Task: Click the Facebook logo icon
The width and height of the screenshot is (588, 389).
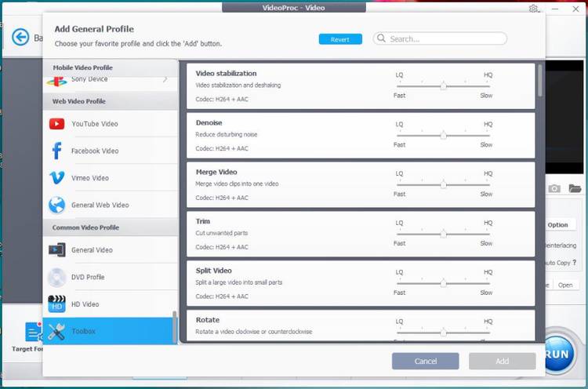Action: pyautogui.click(x=56, y=151)
